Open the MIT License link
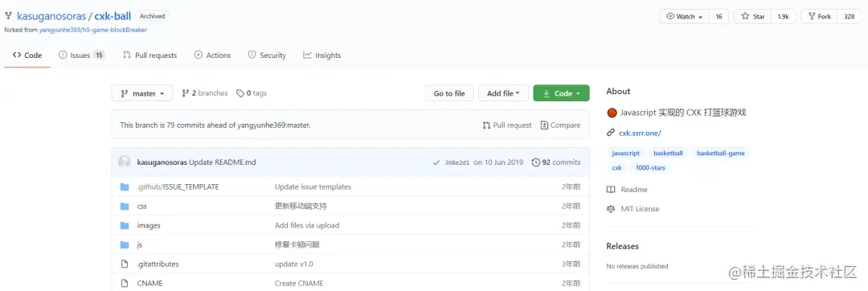Image resolution: width=868 pixels, height=291 pixels. [x=633, y=209]
